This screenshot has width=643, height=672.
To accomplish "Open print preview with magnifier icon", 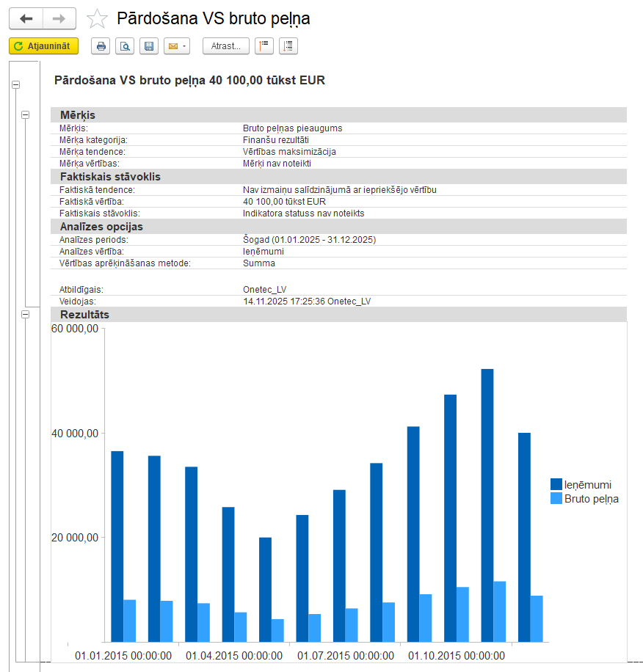I will (125, 46).
